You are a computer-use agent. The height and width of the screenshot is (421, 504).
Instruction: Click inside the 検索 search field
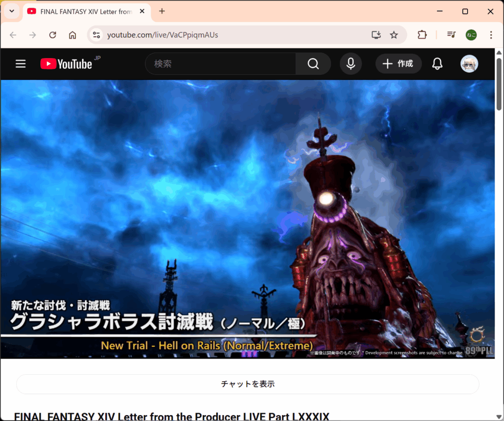(221, 64)
